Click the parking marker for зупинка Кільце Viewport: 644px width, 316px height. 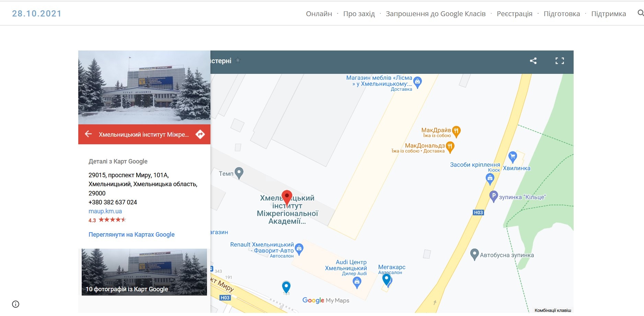click(493, 196)
